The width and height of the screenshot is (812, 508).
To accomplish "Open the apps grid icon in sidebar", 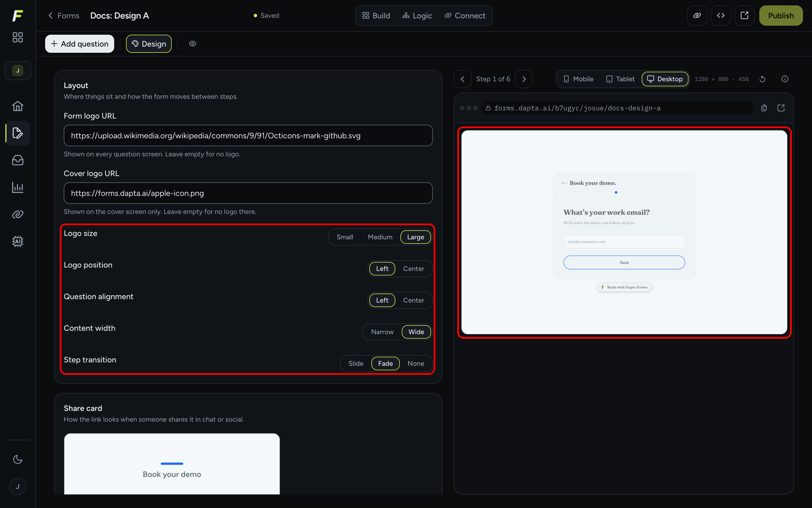I will tap(17, 37).
